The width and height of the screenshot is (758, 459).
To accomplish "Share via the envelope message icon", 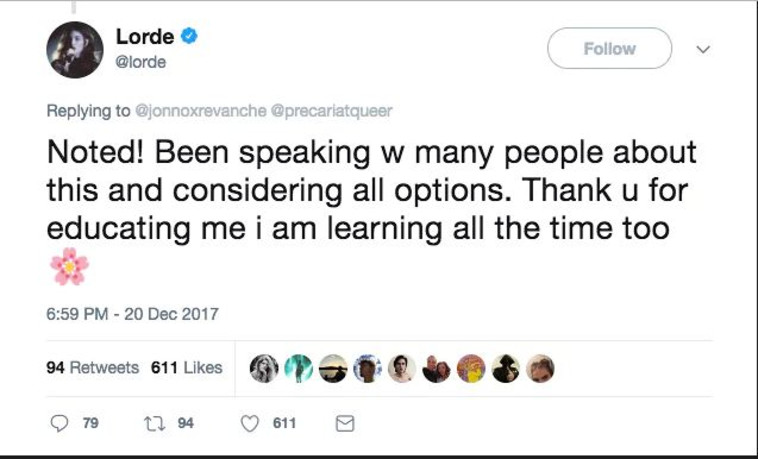I will pyautogui.click(x=344, y=424).
